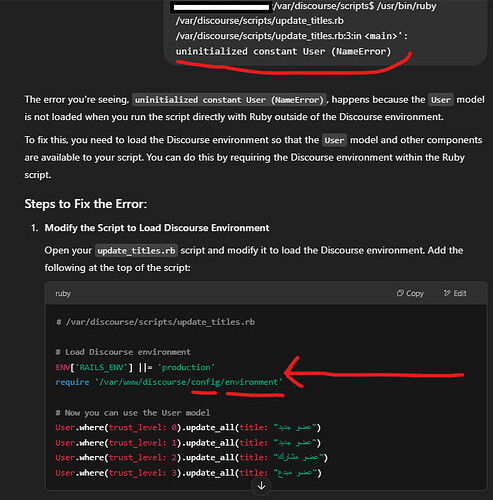Click the ENV['RAILS_ENV'] production line
Screen dimensions: 493x500
135,367
